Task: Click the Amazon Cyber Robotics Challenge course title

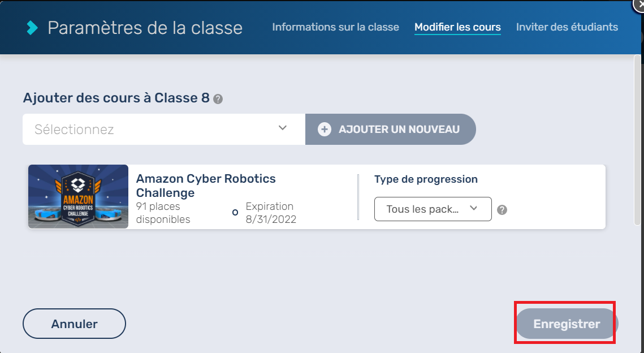Action: click(x=206, y=186)
